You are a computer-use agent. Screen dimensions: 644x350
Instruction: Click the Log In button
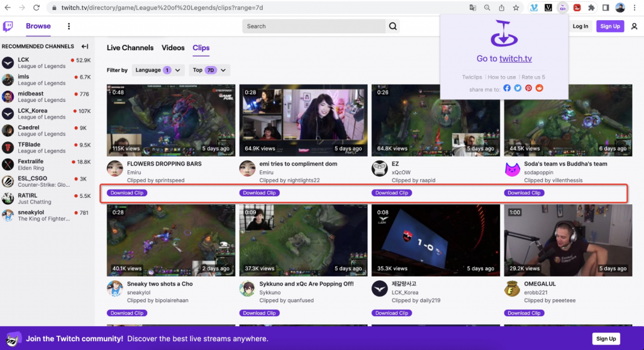coord(580,26)
